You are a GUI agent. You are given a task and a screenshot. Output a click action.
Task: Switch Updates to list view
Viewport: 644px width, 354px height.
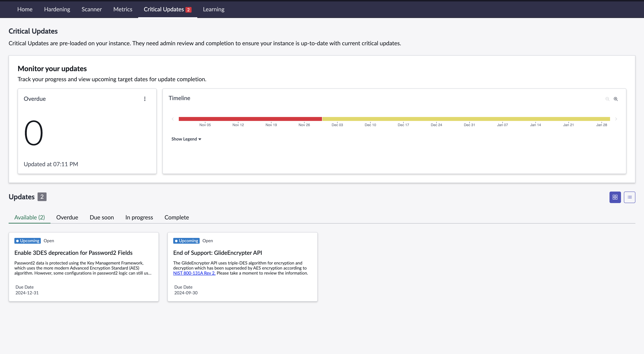(629, 197)
